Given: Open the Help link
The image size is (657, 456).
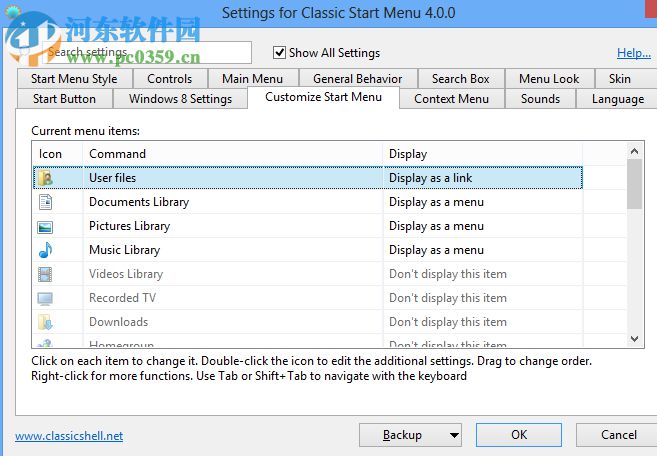Looking at the screenshot, I should tap(634, 53).
